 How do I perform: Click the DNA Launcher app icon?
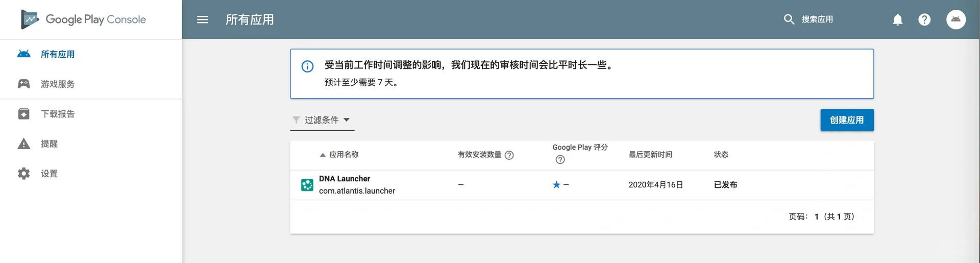(x=307, y=185)
